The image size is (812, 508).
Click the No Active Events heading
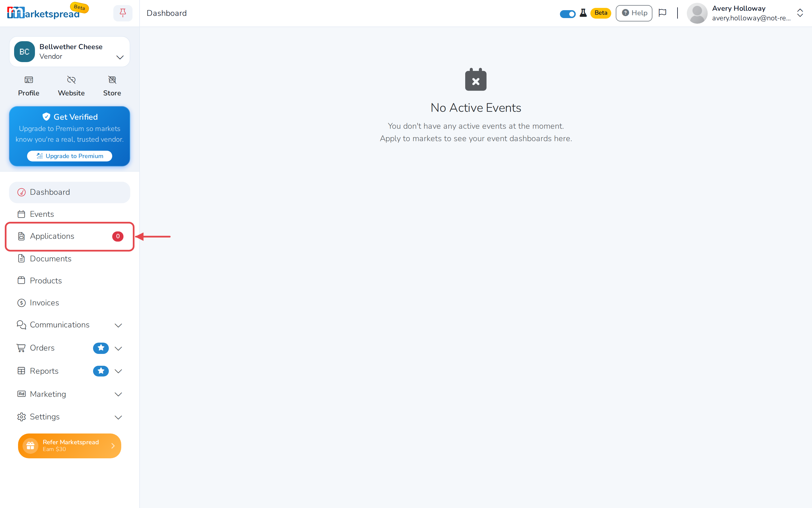(x=475, y=108)
